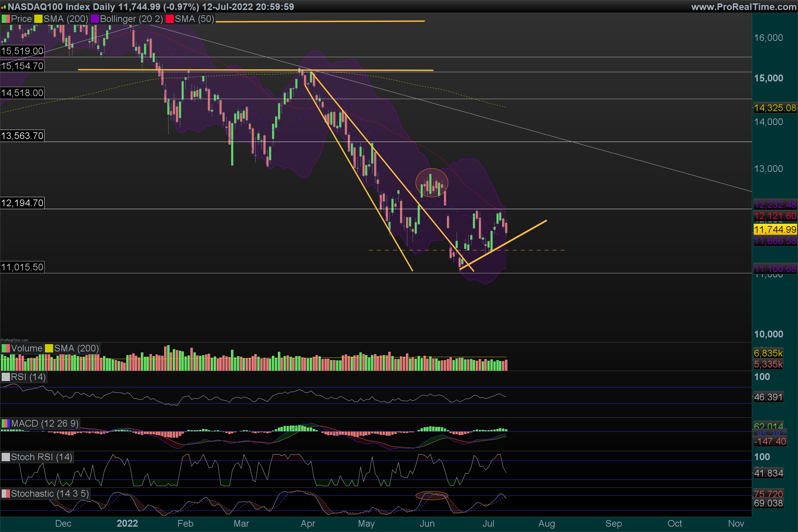The height and width of the screenshot is (532, 798).
Task: Click the Jul month axis marker
Action: [x=488, y=523]
